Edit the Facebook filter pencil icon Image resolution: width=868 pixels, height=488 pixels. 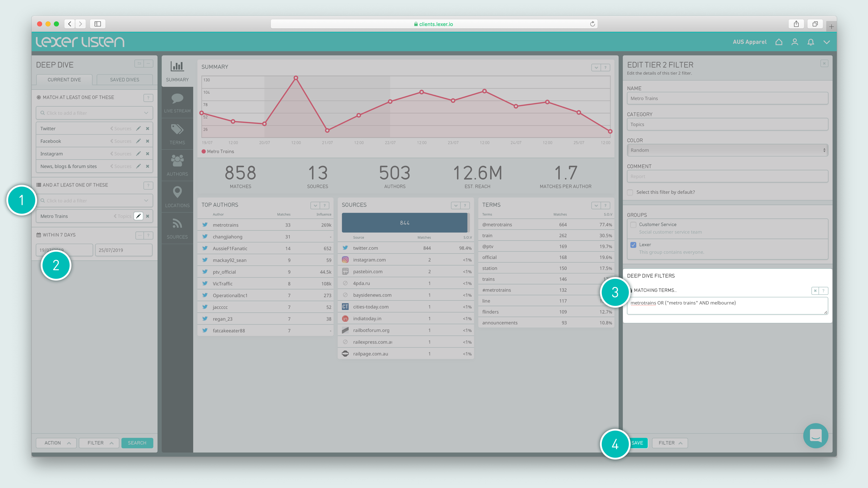coord(139,141)
